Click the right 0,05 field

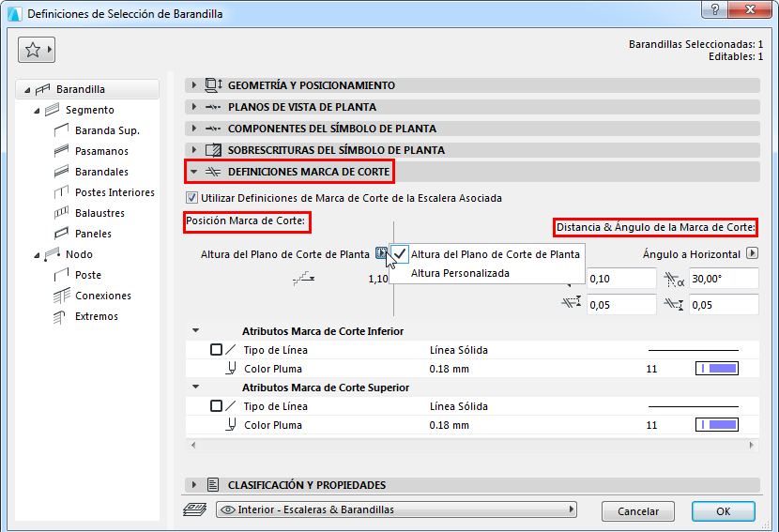click(x=724, y=305)
